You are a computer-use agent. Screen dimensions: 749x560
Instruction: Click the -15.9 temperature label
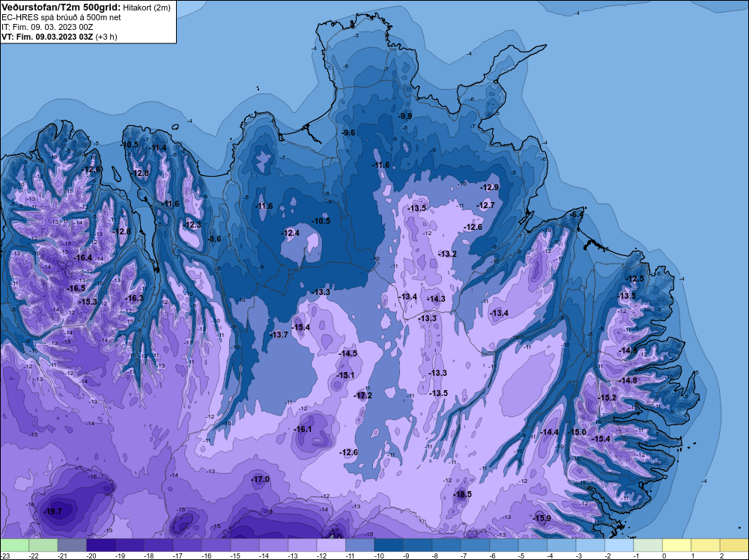[542, 518]
